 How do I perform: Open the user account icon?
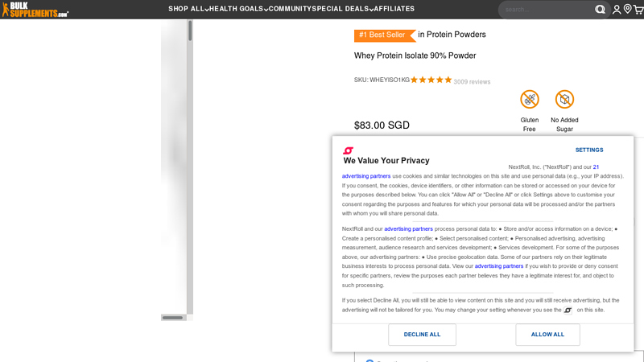(x=617, y=10)
